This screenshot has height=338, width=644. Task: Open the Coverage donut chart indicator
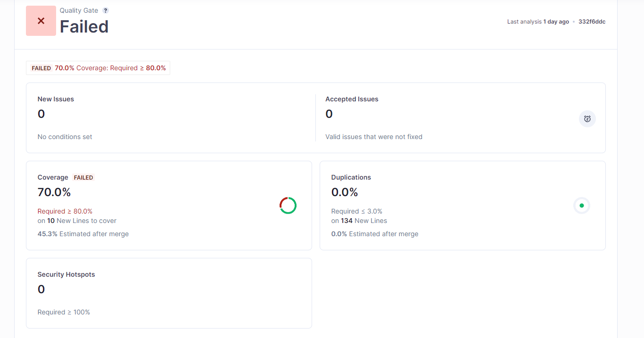288,205
